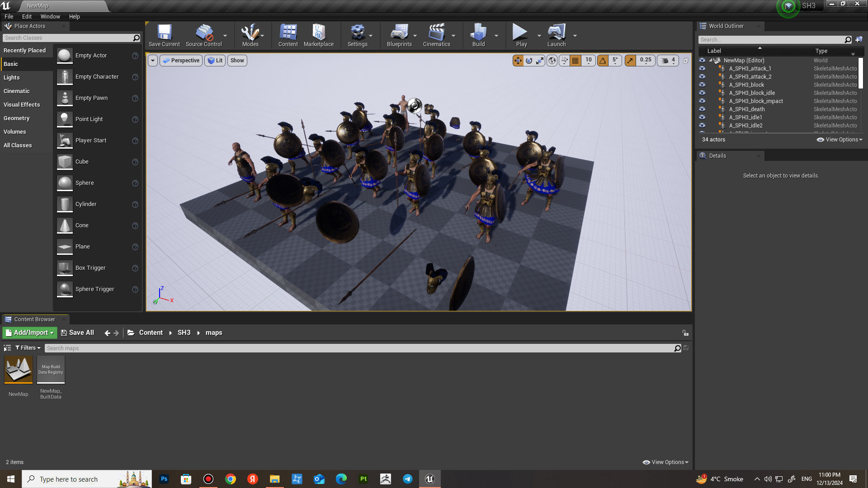Viewport: 868px width, 488px height.
Task: Toggle rotation angle snapping
Action: click(x=603, y=61)
